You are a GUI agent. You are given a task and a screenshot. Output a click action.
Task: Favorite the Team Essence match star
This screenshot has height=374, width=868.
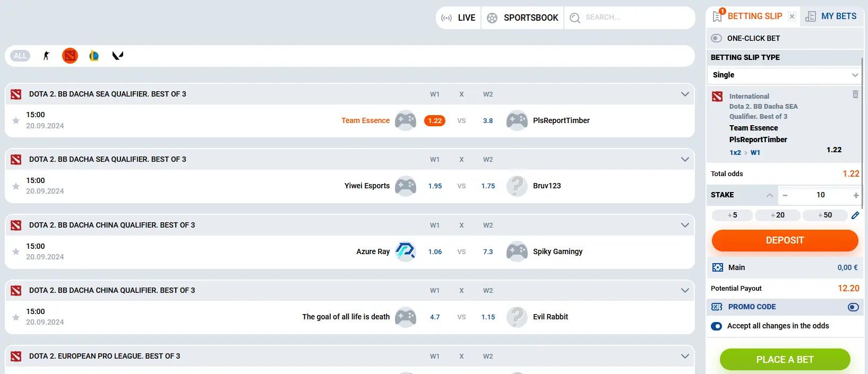pyautogui.click(x=16, y=120)
